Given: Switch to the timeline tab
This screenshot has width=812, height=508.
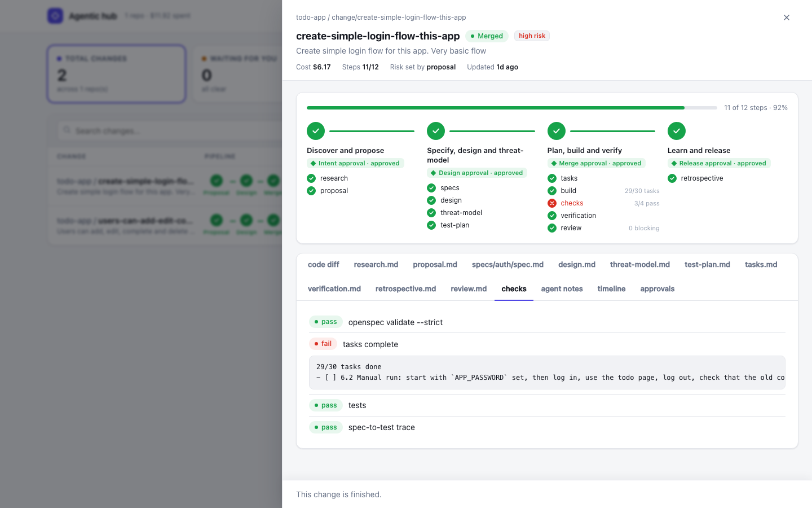Looking at the screenshot, I should (611, 288).
